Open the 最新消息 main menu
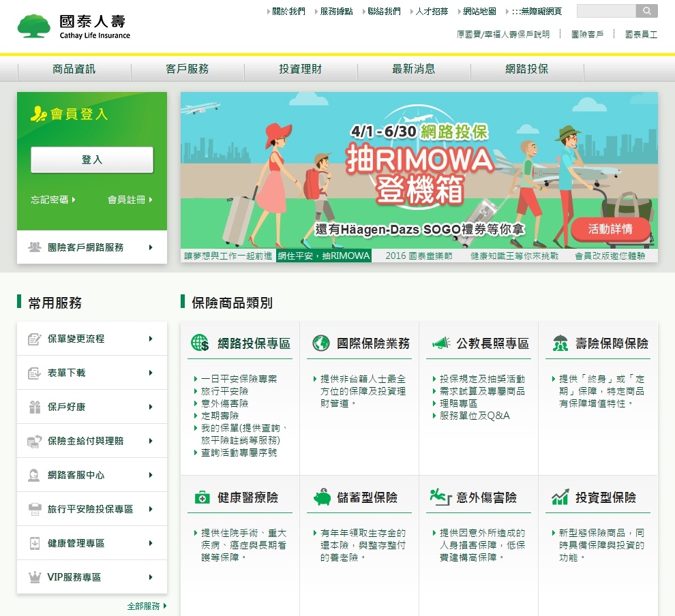Viewport: 675px width, 616px height. pos(414,69)
